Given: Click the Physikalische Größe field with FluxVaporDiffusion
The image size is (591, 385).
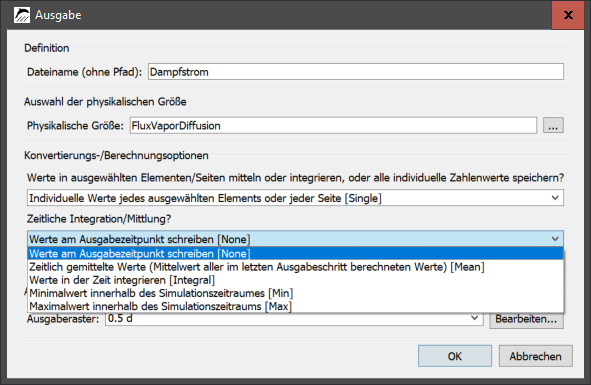Looking at the screenshot, I should coord(333,125).
